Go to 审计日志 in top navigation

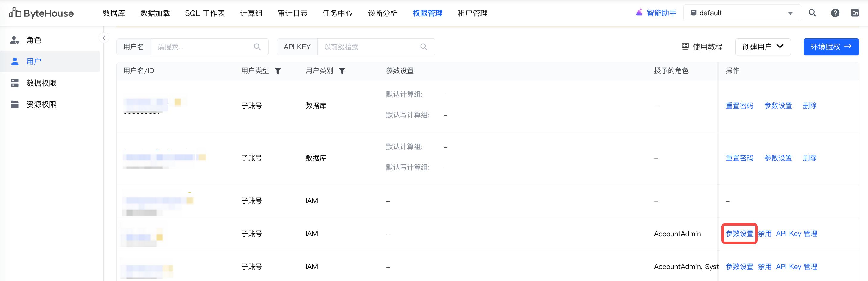click(x=292, y=13)
